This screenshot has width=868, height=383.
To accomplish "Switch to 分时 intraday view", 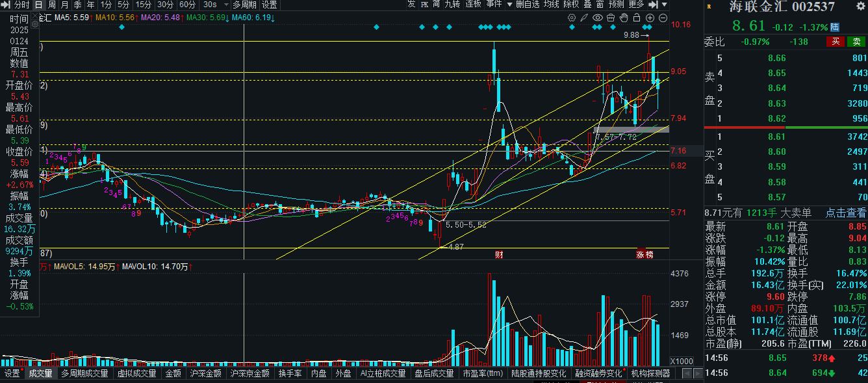I will click(22, 5).
